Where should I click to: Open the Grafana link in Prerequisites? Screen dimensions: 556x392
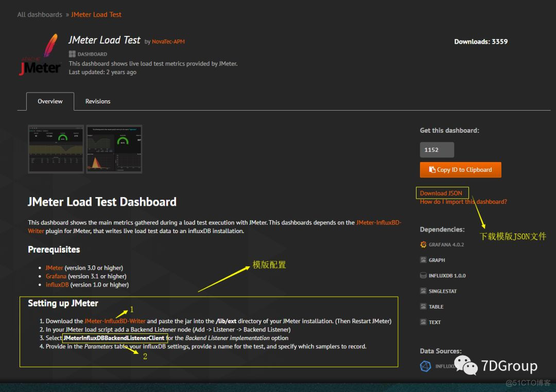tap(56, 276)
